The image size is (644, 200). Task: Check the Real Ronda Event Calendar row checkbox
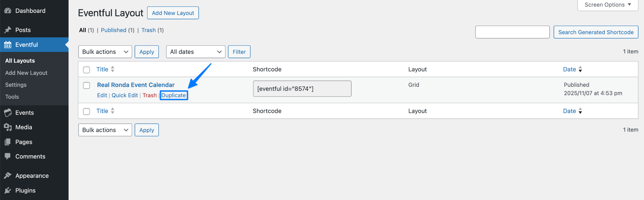click(x=86, y=86)
